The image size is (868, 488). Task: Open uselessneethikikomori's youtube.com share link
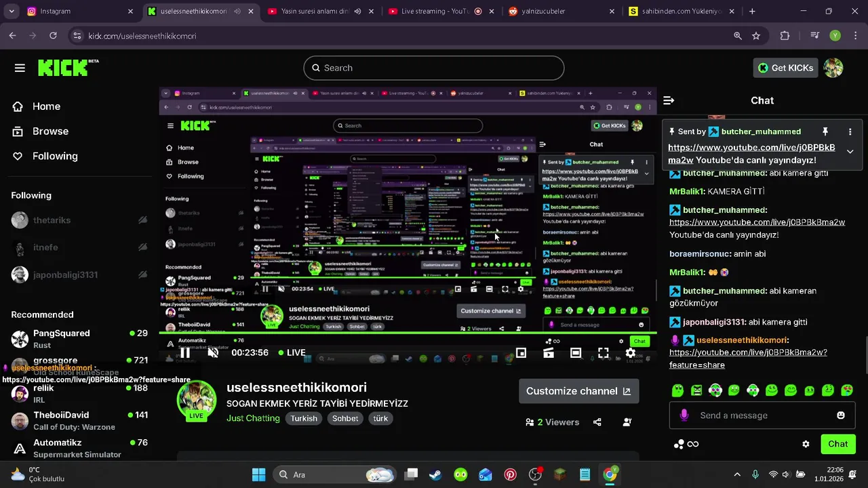748,359
